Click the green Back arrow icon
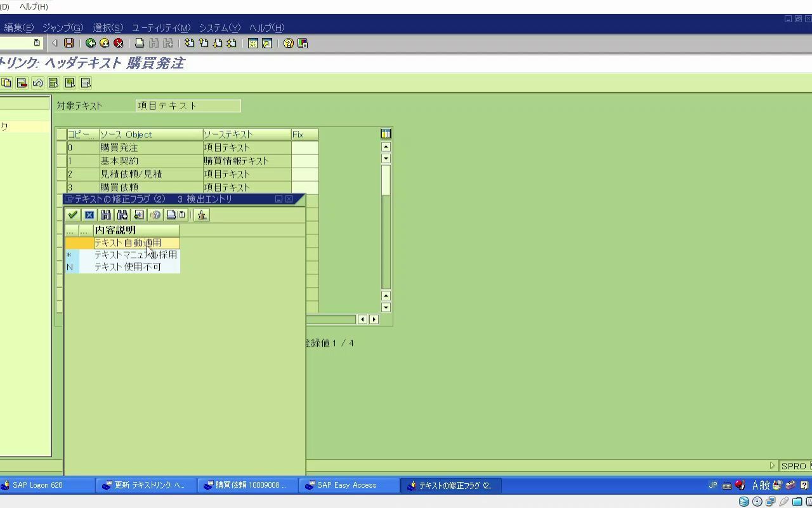The height and width of the screenshot is (508, 812). point(91,43)
